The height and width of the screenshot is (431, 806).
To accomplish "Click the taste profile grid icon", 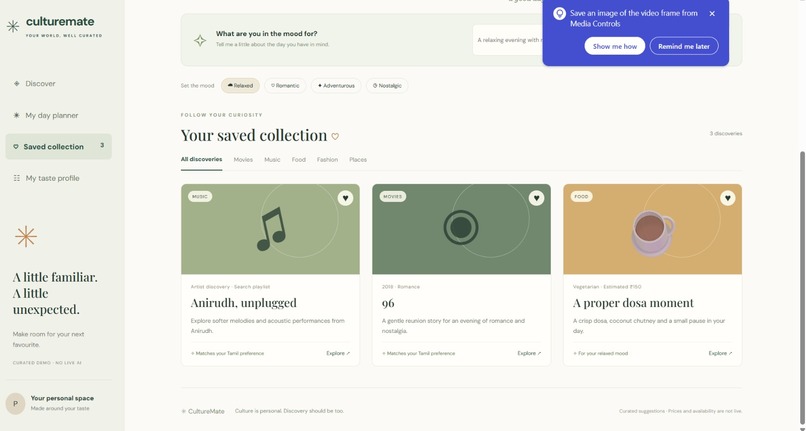I will click(16, 178).
